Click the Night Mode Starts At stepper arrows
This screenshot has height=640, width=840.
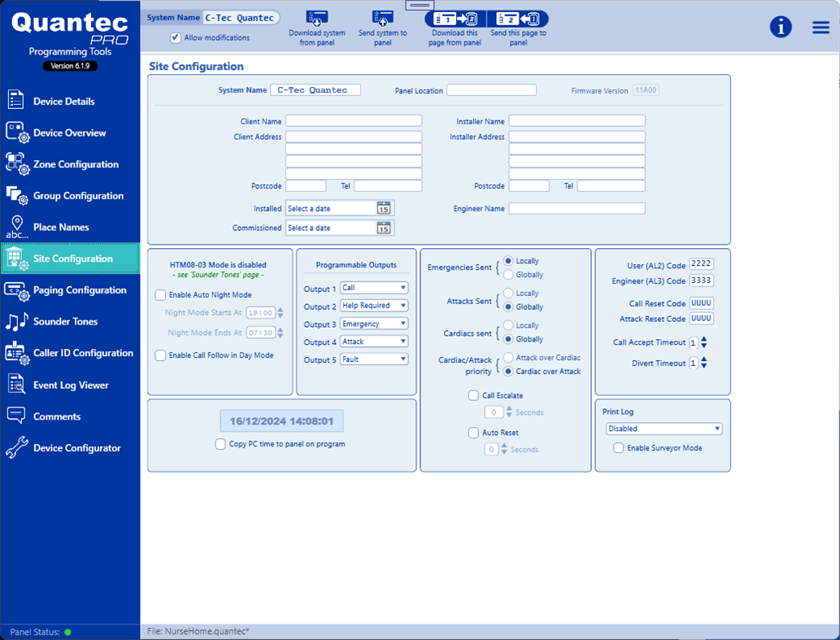tap(281, 313)
